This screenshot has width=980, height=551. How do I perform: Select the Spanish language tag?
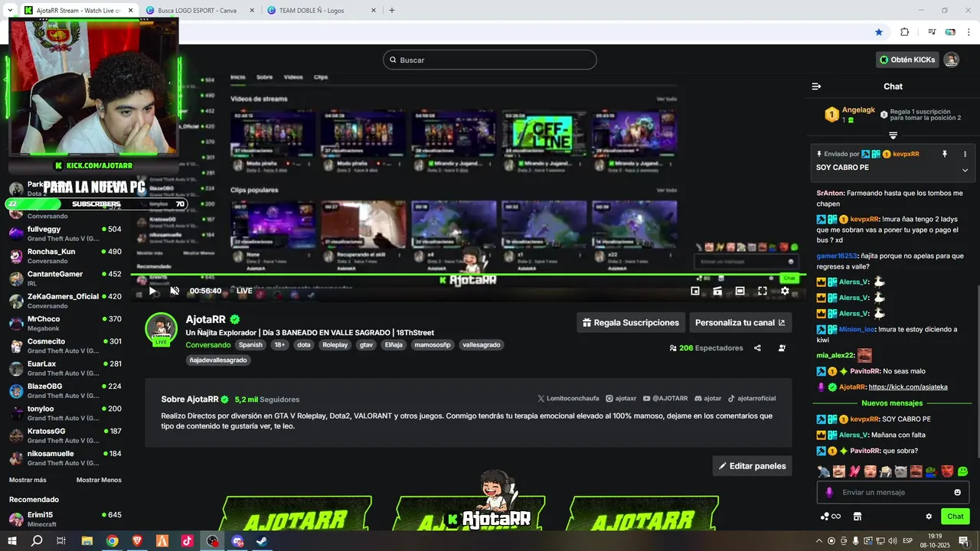pyautogui.click(x=250, y=345)
